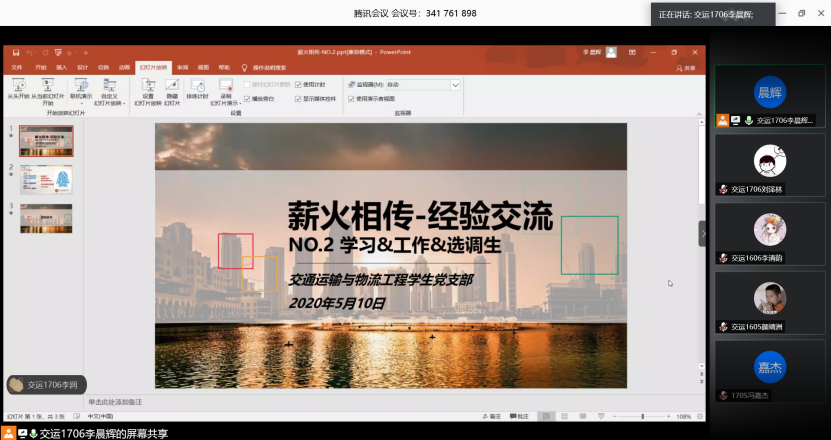
Task: Select the second slide thumbnail
Action: [x=46, y=179]
